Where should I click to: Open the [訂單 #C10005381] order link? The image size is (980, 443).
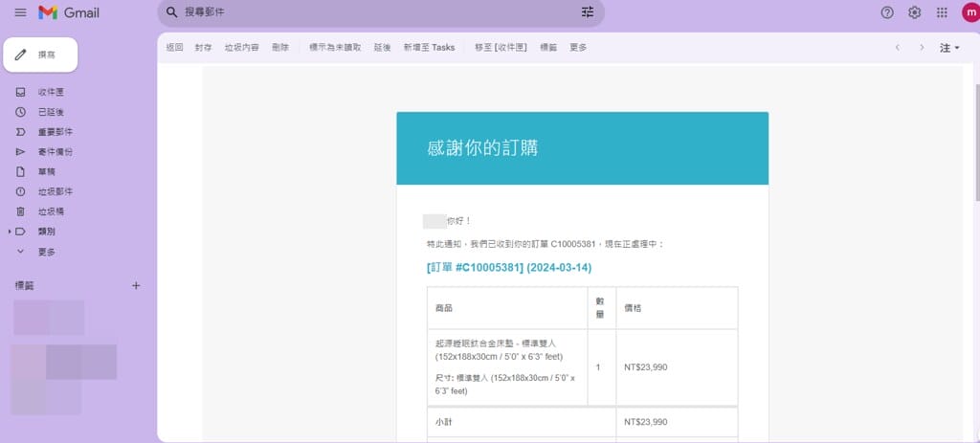coord(509,267)
